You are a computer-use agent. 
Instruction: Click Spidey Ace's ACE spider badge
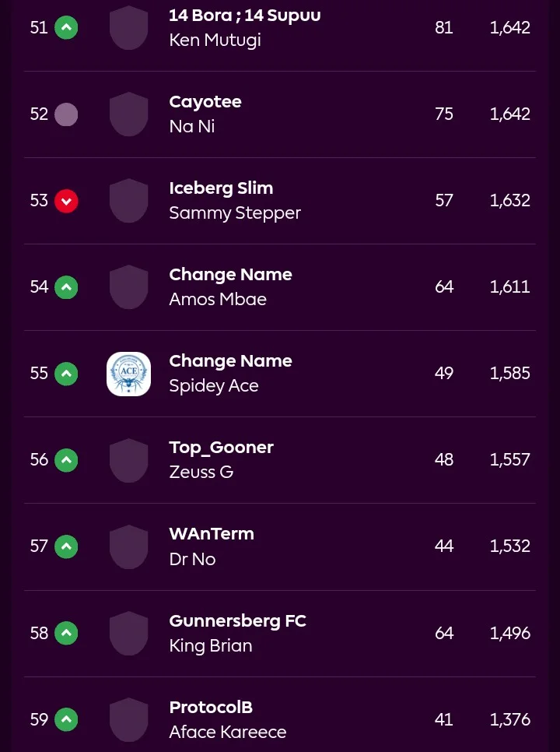click(x=128, y=374)
